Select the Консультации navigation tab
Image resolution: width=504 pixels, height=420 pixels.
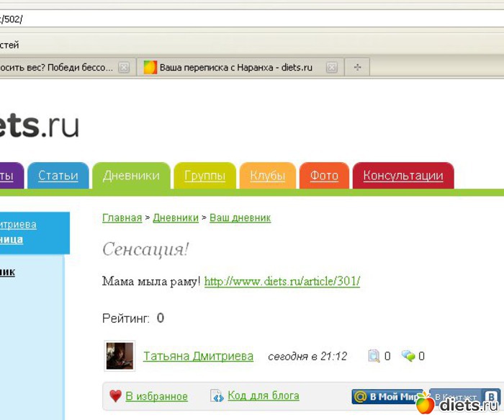(x=402, y=176)
